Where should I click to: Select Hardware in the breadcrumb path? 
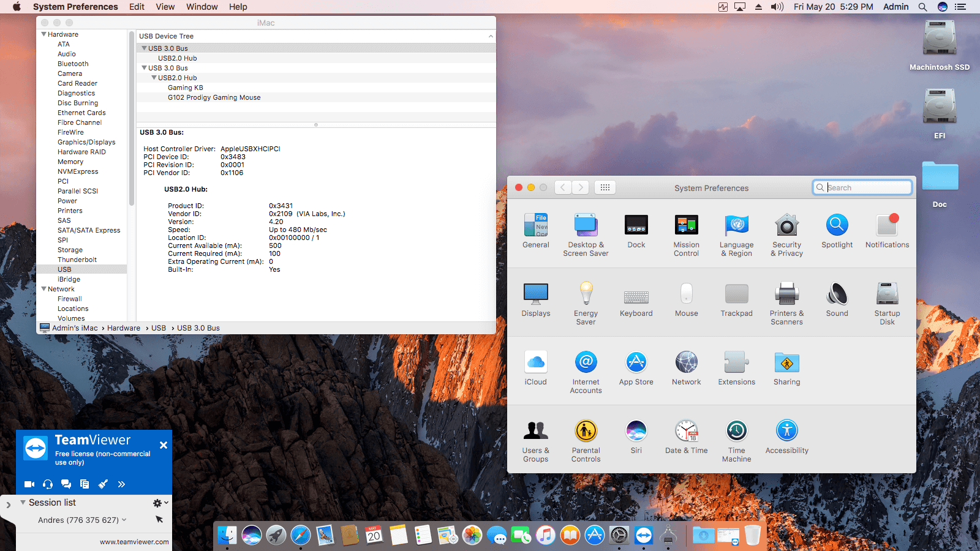(123, 328)
